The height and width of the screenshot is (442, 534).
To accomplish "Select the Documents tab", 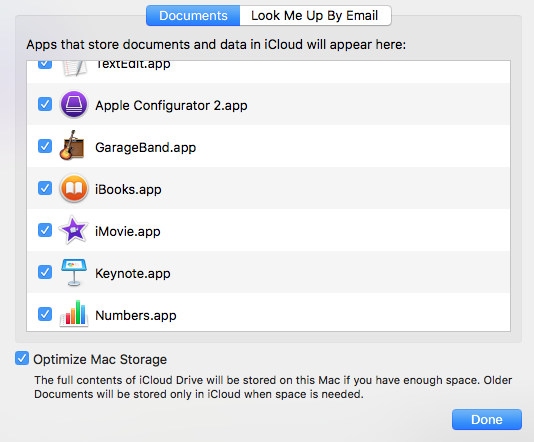I will (193, 15).
